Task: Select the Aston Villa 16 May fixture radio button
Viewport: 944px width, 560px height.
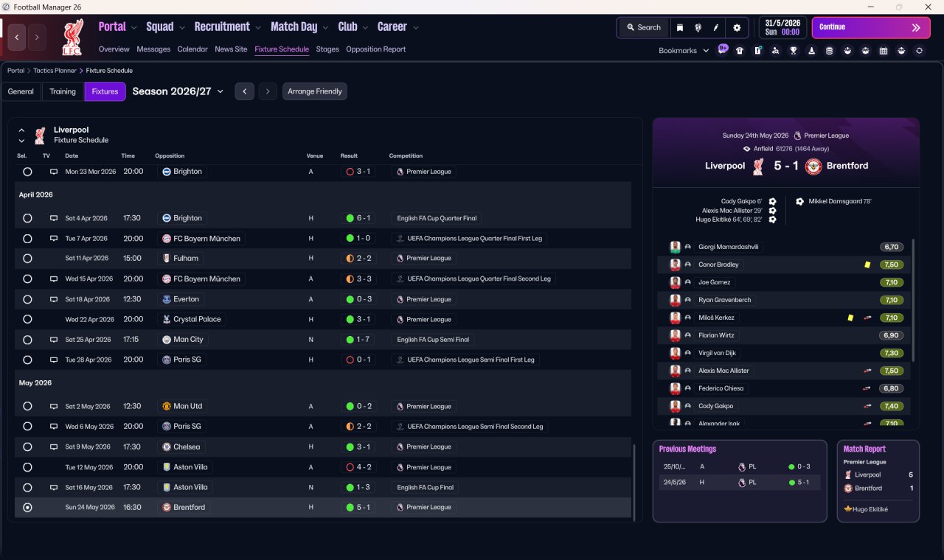Action: click(27, 487)
